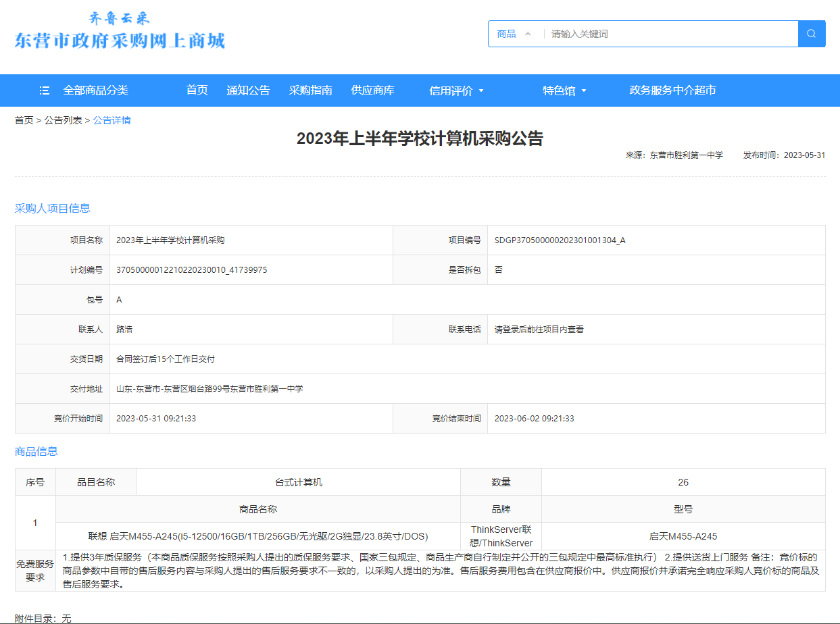Click the search magnifier button
The width and height of the screenshot is (840, 624).
click(x=811, y=34)
